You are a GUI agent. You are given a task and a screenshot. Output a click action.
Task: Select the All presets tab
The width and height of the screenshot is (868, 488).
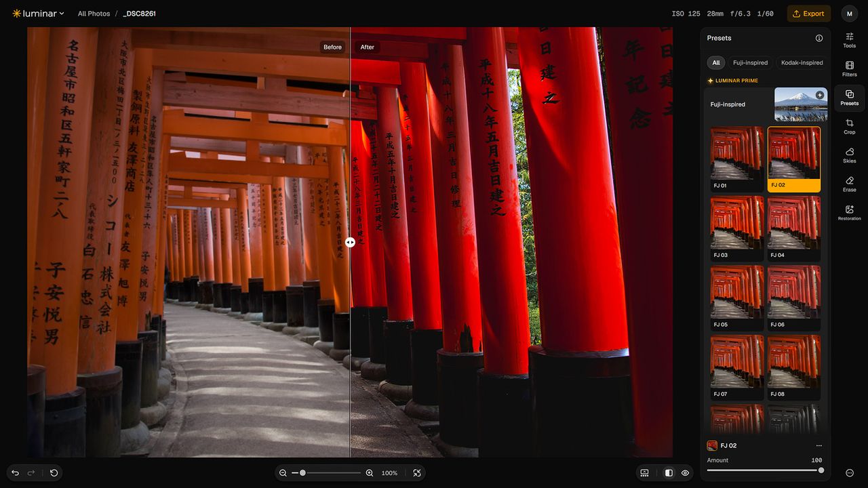[x=715, y=62]
